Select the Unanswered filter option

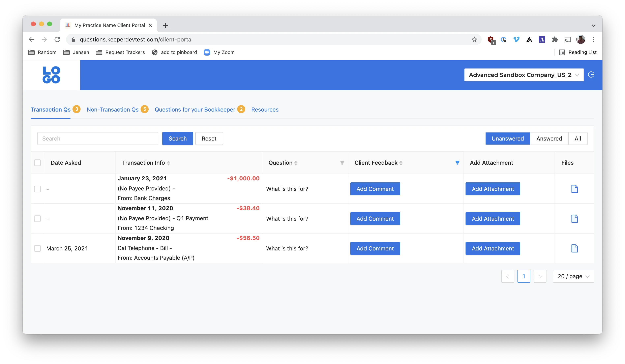[507, 138]
